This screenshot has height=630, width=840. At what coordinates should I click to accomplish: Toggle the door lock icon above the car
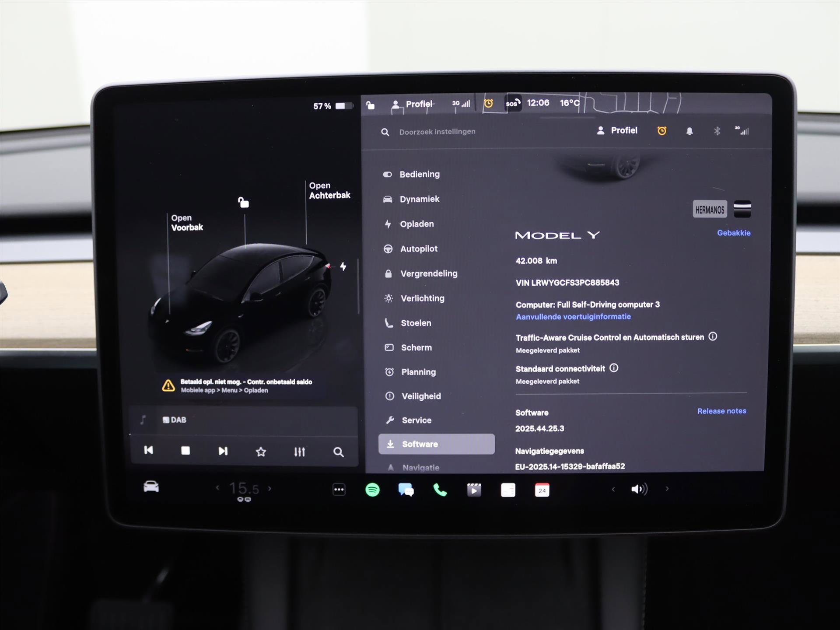coord(243,202)
